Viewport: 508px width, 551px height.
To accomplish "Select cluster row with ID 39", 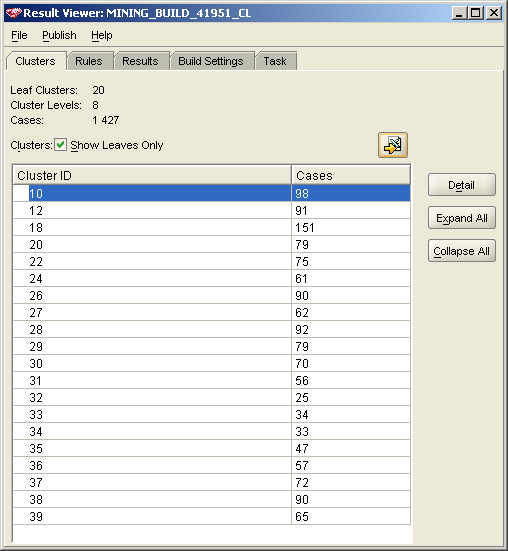I will [x=211, y=517].
